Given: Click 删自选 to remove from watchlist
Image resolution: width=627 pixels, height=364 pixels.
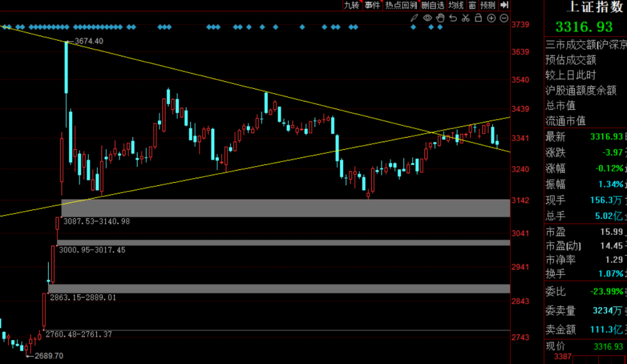Looking at the screenshot, I should click(x=433, y=5).
